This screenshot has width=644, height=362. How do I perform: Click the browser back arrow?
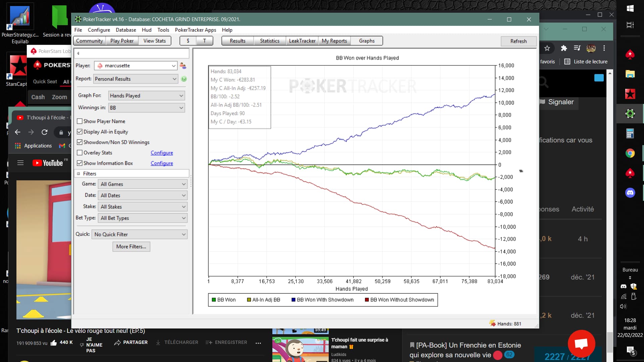(x=18, y=132)
